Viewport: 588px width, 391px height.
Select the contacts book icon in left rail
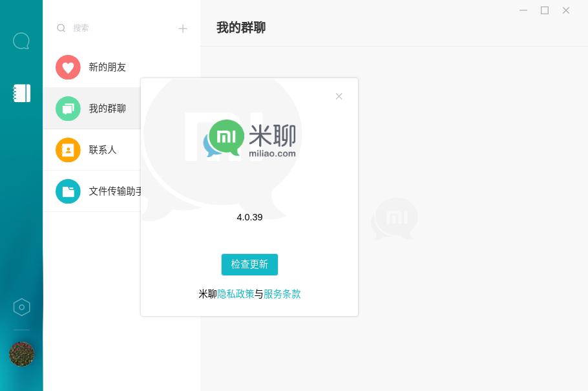click(21, 92)
